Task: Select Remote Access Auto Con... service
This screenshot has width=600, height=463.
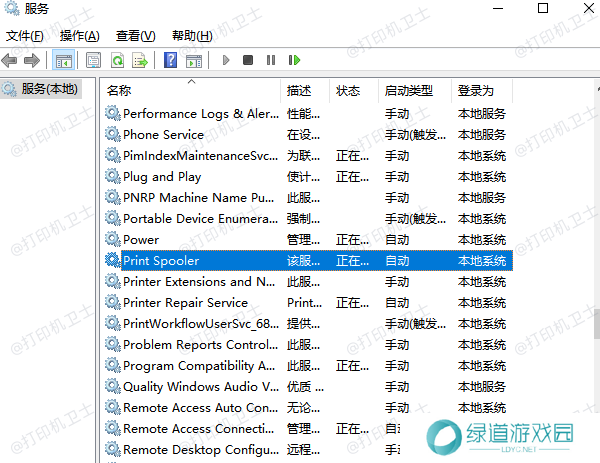Action: (308, 408)
